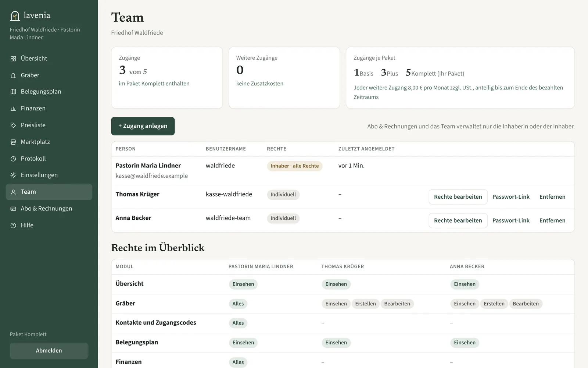
Task: Navigate to Finanzen section
Action: 49,108
